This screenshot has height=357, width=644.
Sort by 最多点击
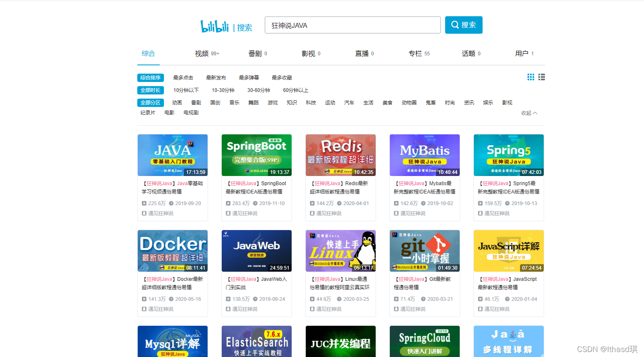click(183, 78)
